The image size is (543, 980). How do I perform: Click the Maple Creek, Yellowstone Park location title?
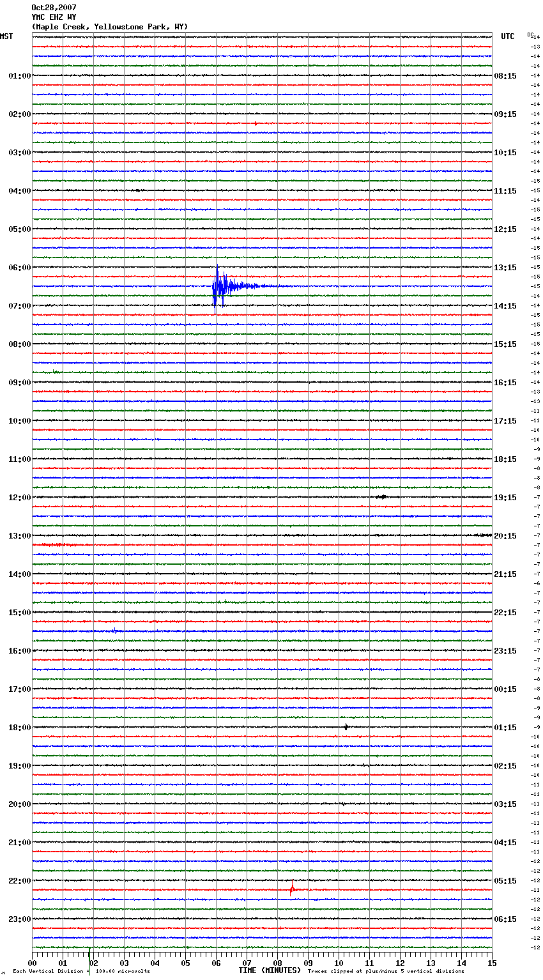tap(110, 27)
